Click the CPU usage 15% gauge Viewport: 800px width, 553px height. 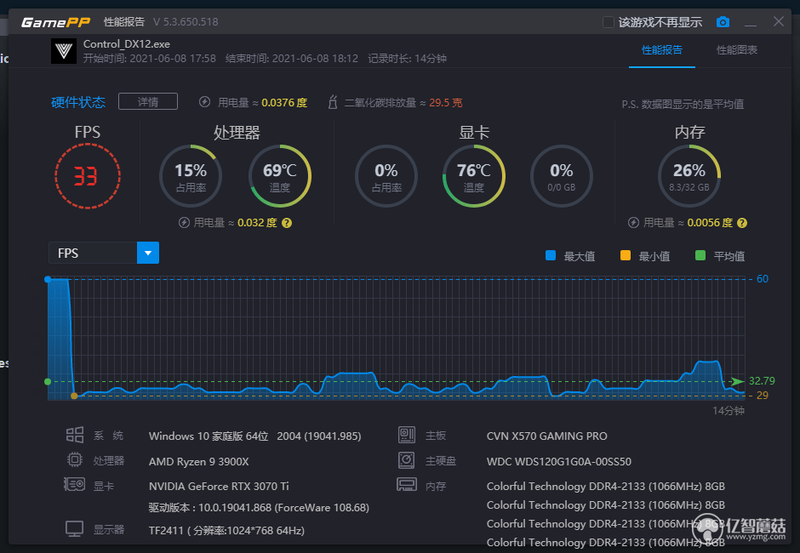click(191, 176)
